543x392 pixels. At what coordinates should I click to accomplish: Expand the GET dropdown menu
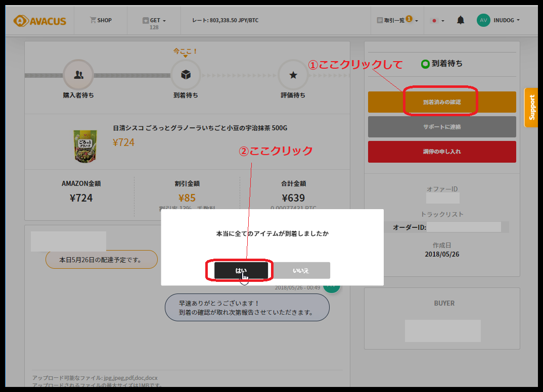click(x=154, y=21)
